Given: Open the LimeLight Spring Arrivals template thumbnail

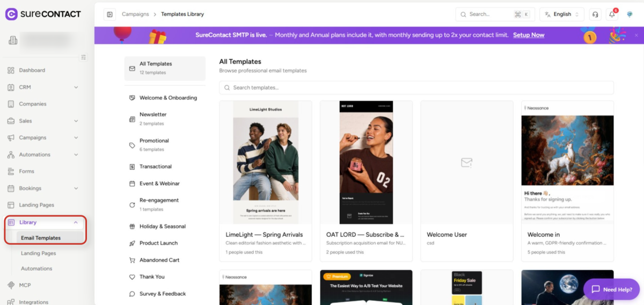Looking at the screenshot, I should (266, 162).
